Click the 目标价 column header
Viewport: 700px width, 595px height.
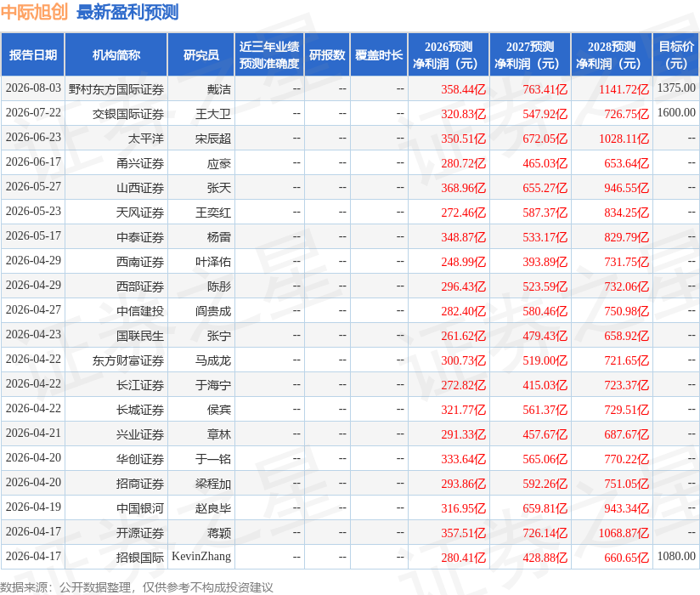point(676,55)
